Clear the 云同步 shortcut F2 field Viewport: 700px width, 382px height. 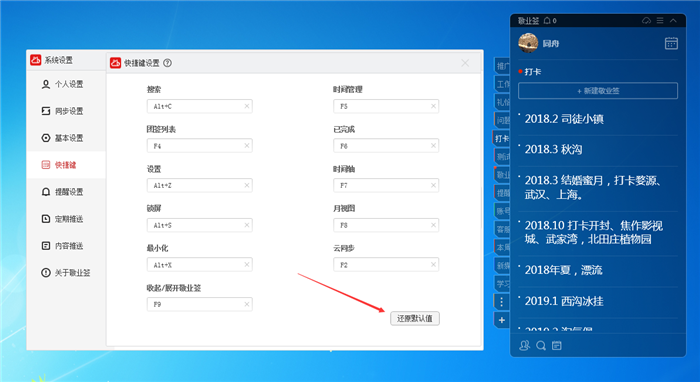[x=433, y=265]
